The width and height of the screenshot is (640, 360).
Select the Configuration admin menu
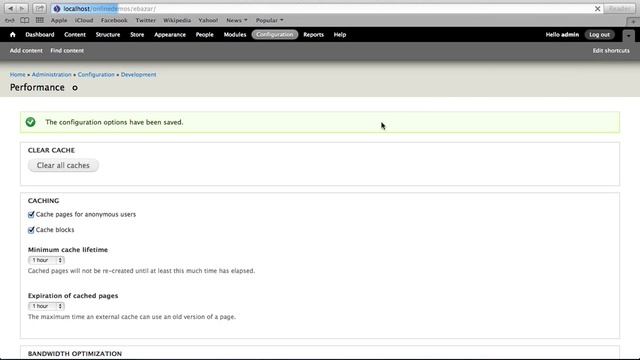tap(275, 35)
